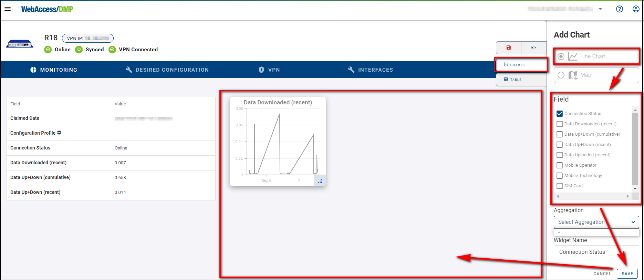Click the Configuration Profile gear icon

pos(59,133)
